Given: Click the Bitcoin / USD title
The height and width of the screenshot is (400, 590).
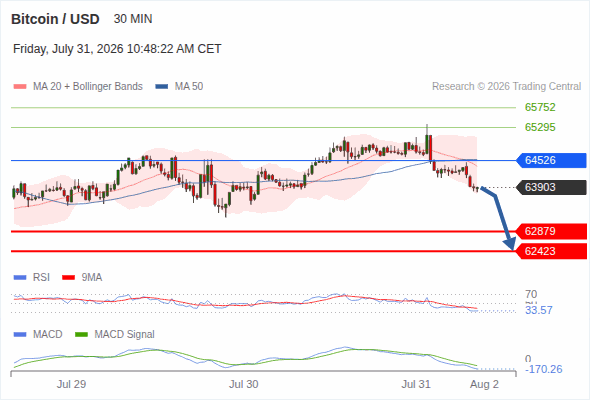Looking at the screenshot, I should tap(55, 19).
